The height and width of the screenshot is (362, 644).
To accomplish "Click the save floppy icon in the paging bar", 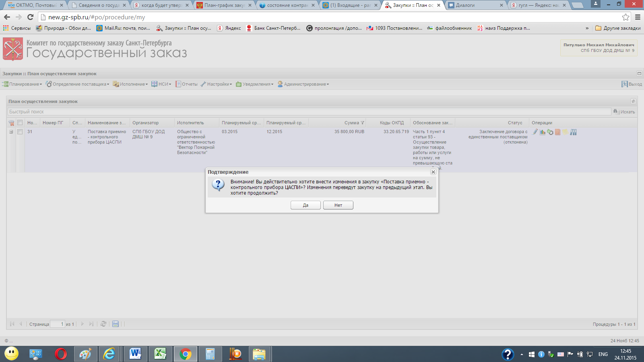I will (x=116, y=324).
